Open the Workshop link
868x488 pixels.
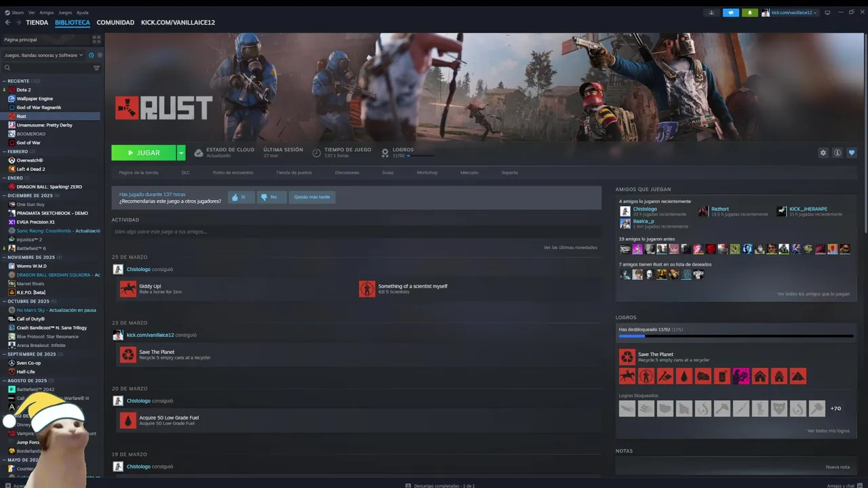(427, 172)
